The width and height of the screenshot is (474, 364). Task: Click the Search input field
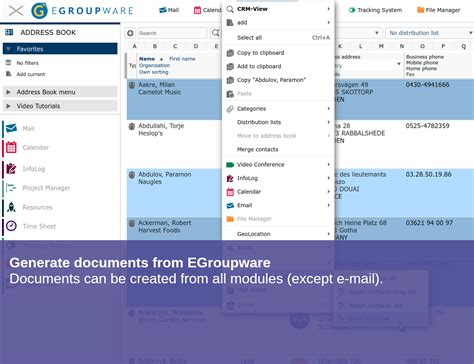pyautogui.click(x=172, y=33)
